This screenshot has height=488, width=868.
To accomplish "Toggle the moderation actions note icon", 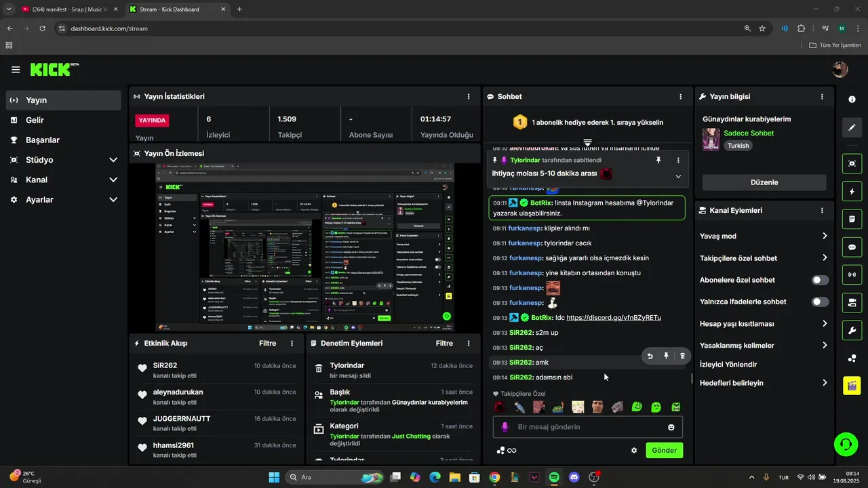I will (852, 220).
